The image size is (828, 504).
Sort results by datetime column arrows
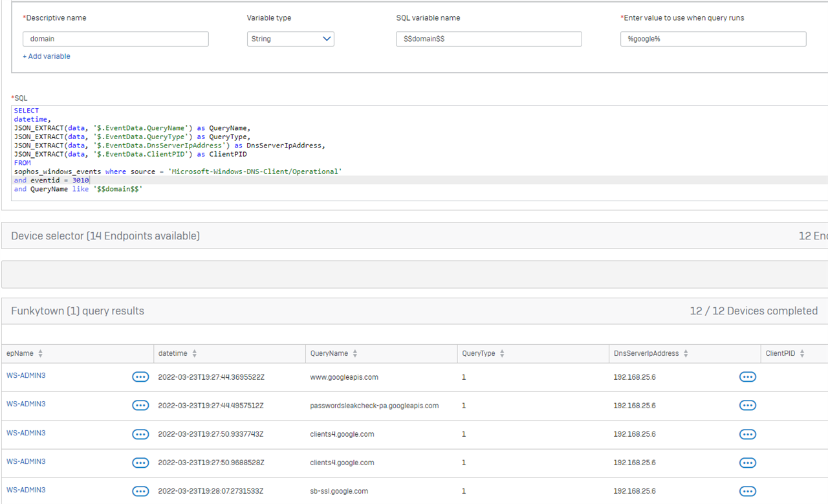(x=195, y=354)
